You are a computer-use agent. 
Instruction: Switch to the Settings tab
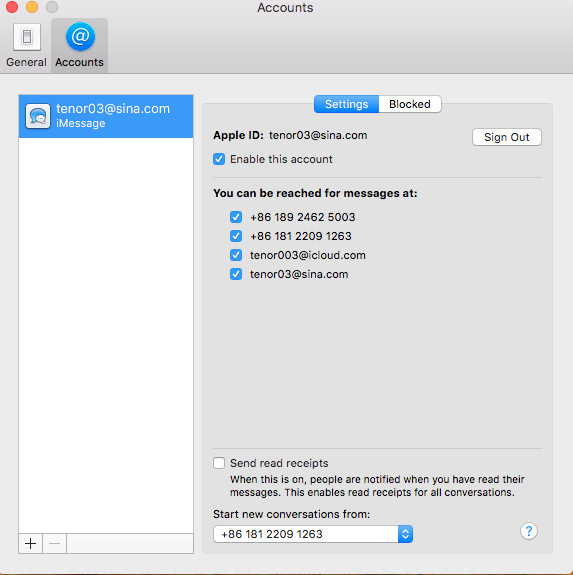[346, 104]
